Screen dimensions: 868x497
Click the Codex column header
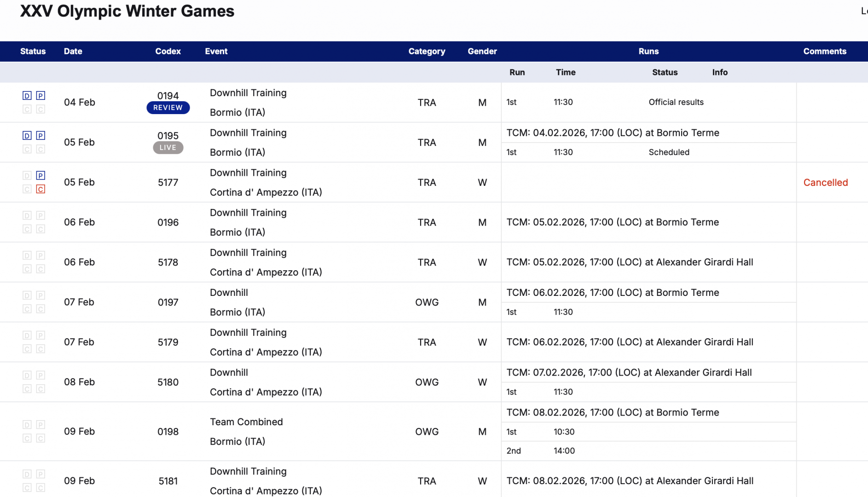[168, 52]
